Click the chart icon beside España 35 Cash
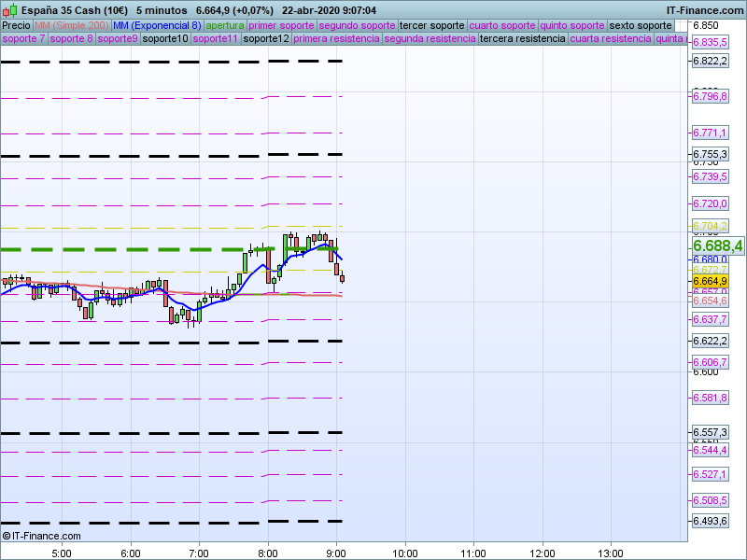This screenshot has height=560, width=747. pyautogui.click(x=8, y=9)
